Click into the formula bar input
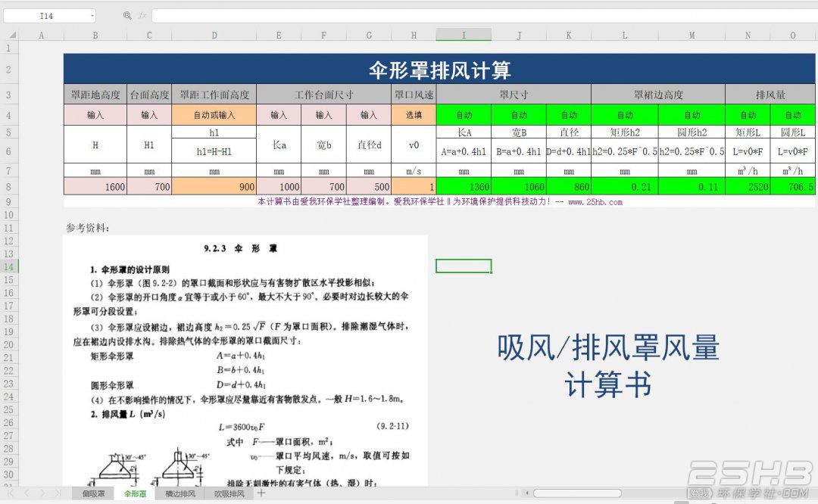Viewport: 818px width, 504px height. 484,16
